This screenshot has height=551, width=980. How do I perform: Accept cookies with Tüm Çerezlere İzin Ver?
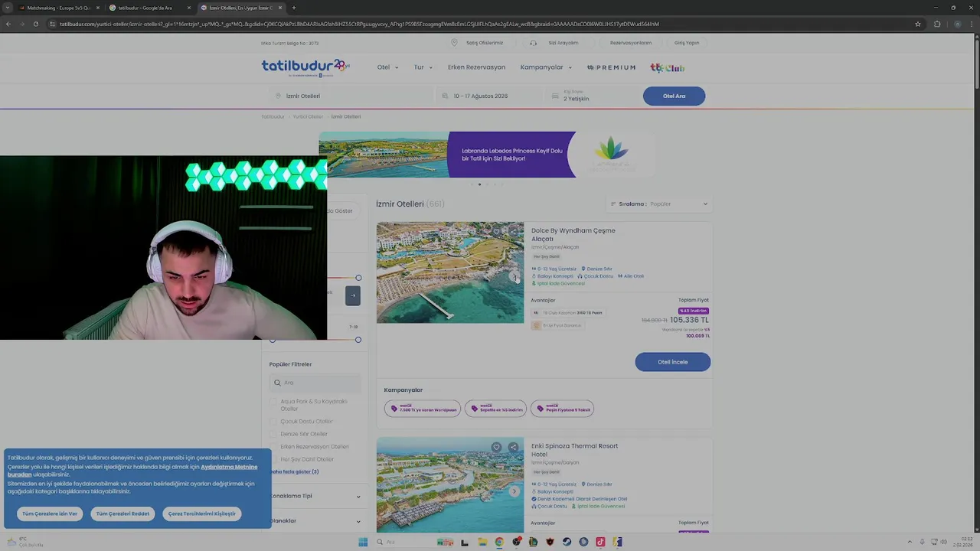tap(50, 514)
